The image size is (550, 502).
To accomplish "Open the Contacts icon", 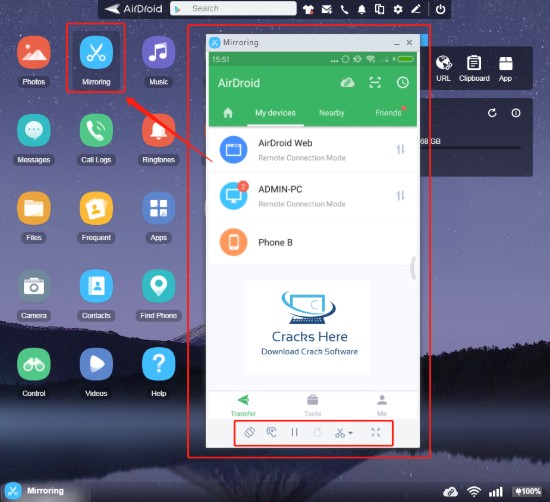I will pos(96,286).
